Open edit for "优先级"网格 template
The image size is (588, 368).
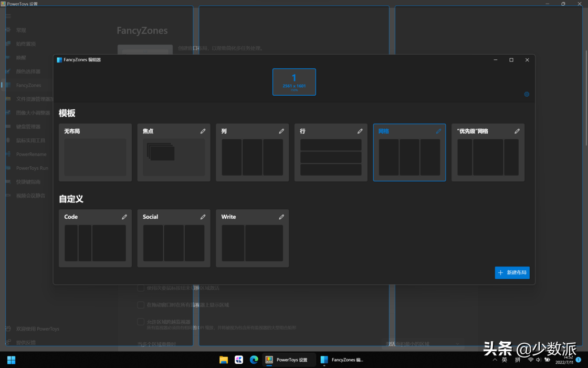click(517, 131)
